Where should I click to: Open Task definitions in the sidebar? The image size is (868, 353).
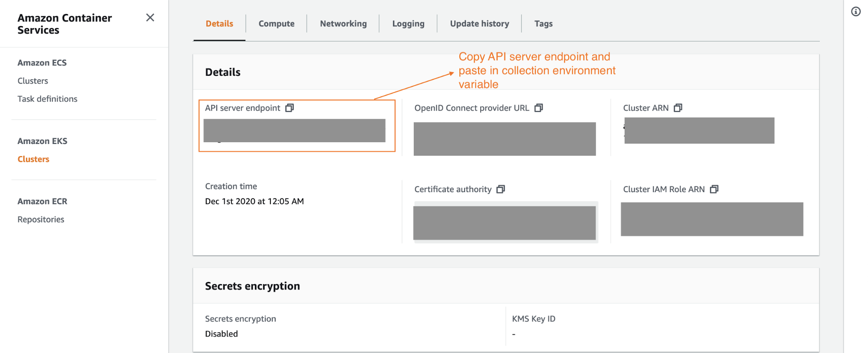point(47,99)
